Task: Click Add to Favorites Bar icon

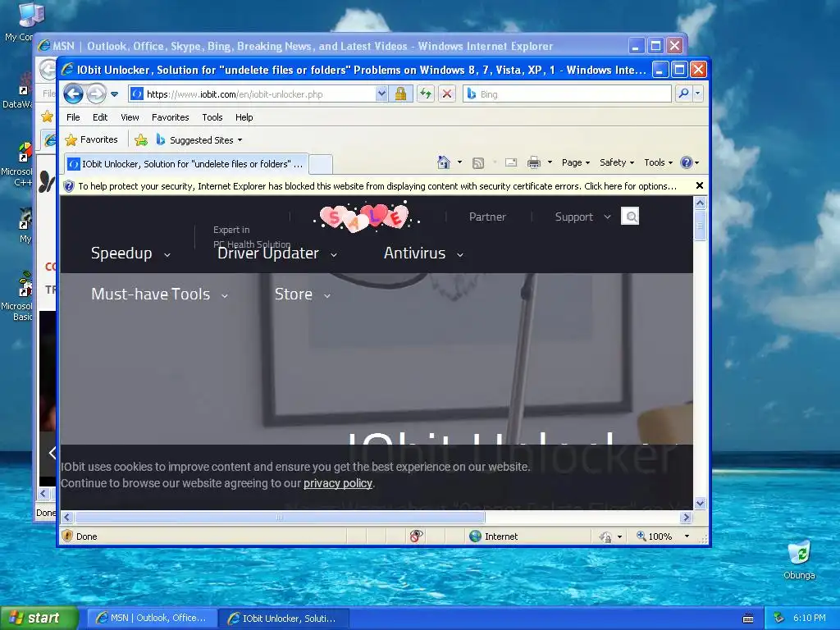Action: click(141, 140)
